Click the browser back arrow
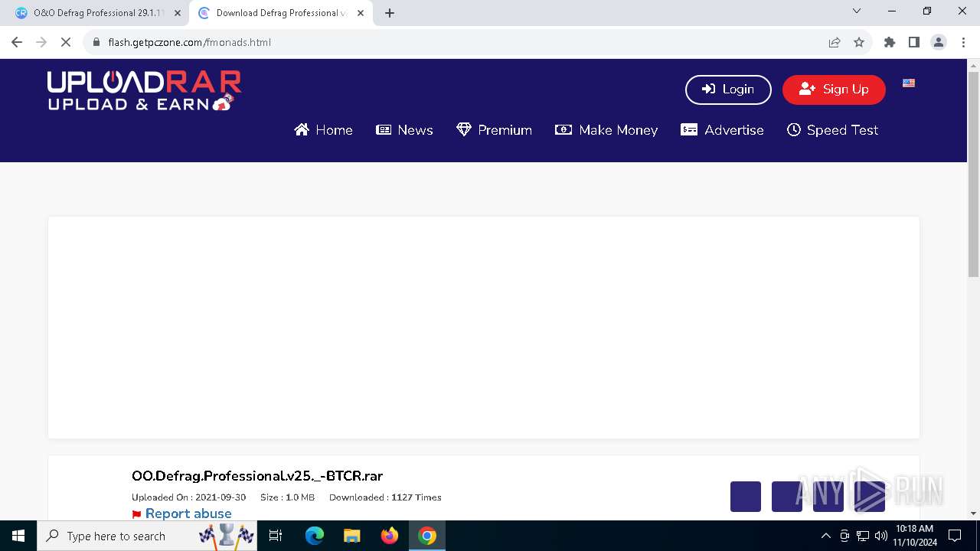The image size is (980, 551). point(17,42)
